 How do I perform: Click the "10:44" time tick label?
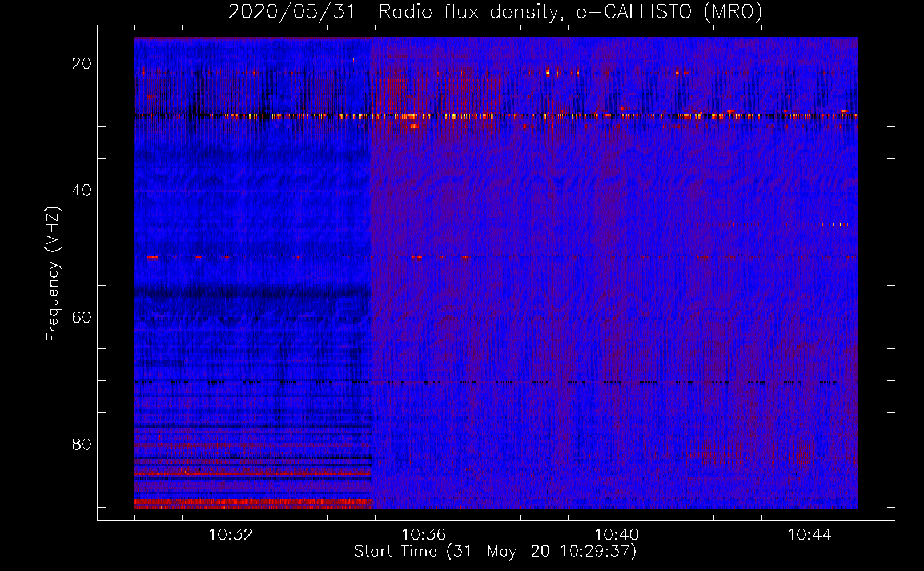click(810, 535)
